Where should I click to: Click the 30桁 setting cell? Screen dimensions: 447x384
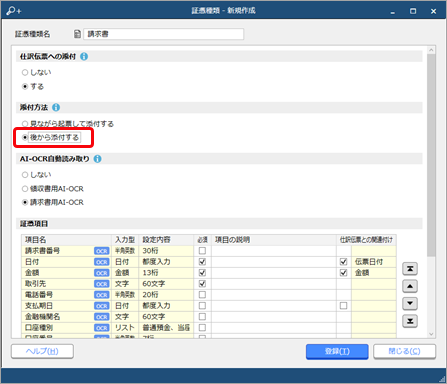[166, 251]
